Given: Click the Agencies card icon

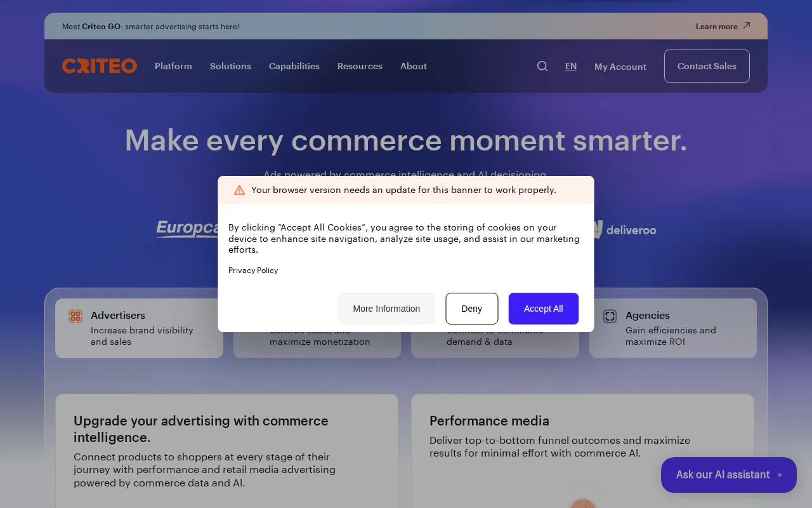Looking at the screenshot, I should click(610, 316).
